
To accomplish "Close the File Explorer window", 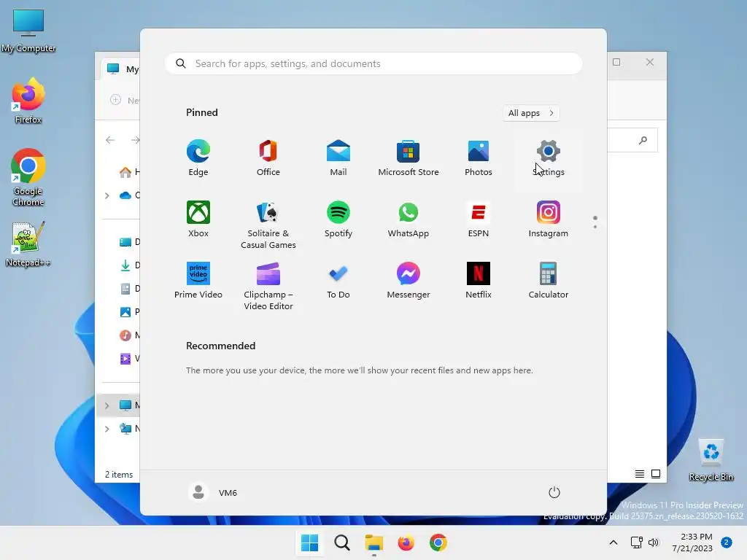I will (x=650, y=62).
